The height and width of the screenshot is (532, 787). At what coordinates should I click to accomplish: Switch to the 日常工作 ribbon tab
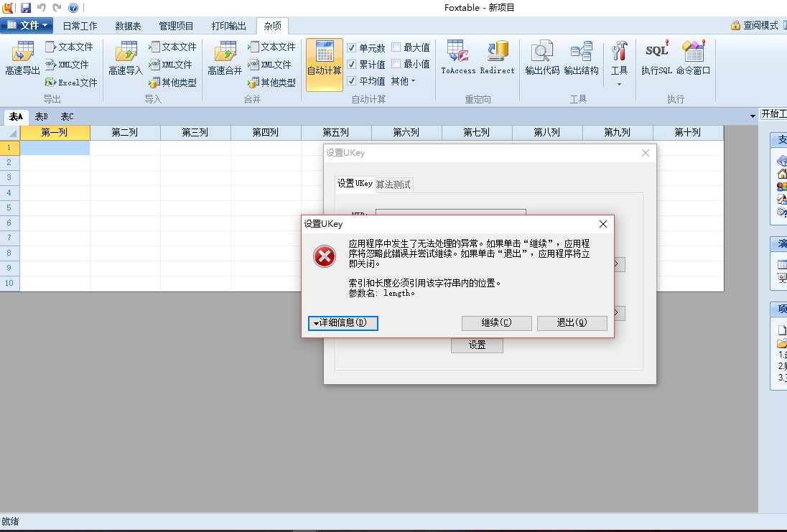coord(80,26)
